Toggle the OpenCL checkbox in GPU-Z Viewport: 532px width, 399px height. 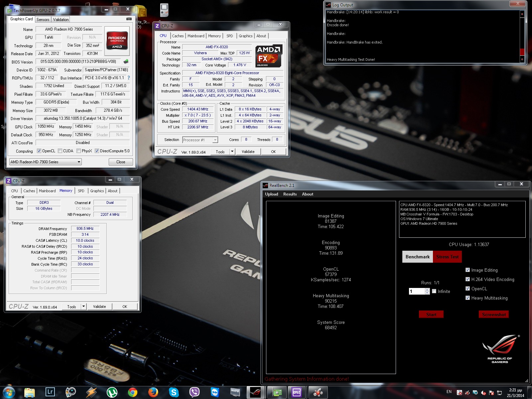point(39,151)
